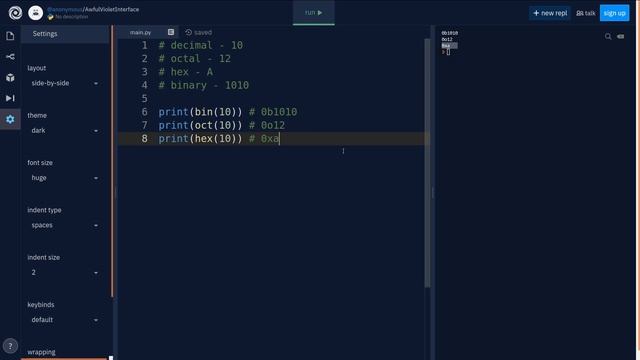
Task: Open the debugger step icon
Action: coord(10,98)
